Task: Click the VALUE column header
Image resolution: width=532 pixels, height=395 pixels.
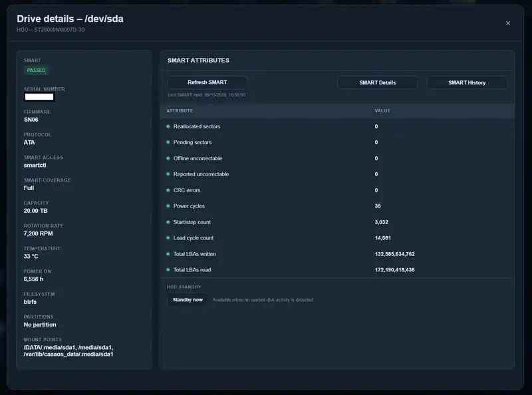Action: (x=382, y=110)
